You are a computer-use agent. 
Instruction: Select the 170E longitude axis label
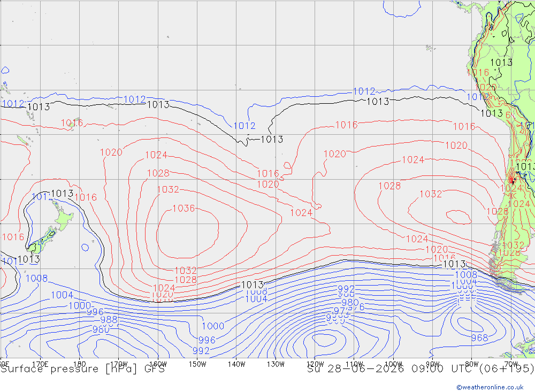[40, 364]
